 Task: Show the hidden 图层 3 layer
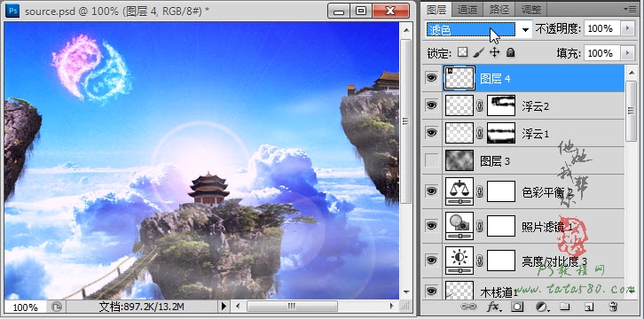pos(431,160)
